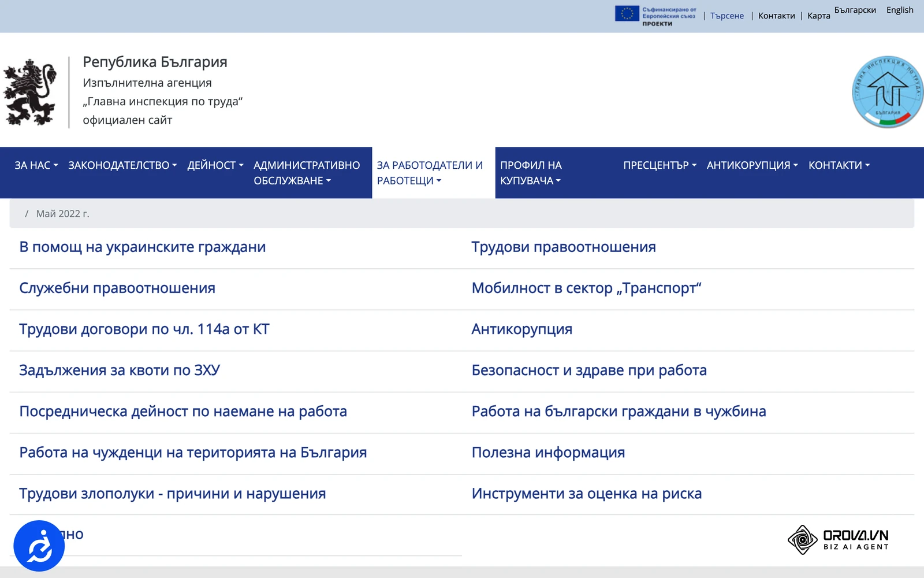Click the Labour Inspectorate round emblem
The height and width of the screenshot is (578, 924).
tap(888, 92)
